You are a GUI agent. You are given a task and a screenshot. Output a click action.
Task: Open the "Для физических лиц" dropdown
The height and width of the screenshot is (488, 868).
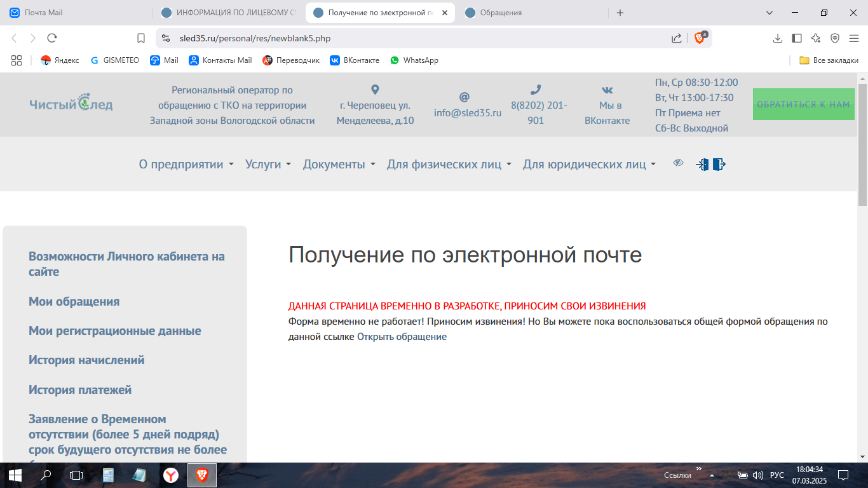click(449, 165)
